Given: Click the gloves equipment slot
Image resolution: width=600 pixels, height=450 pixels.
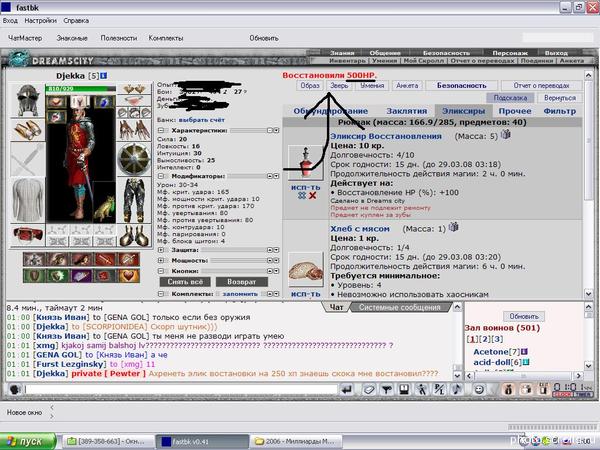Looking at the screenshot, I should point(134,130).
